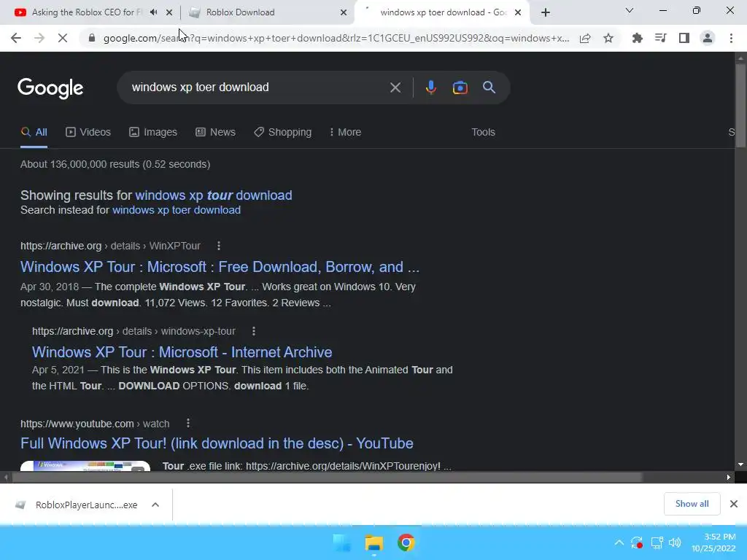Switch to Images results tab
Image resolution: width=747 pixels, height=560 pixels.
153,132
